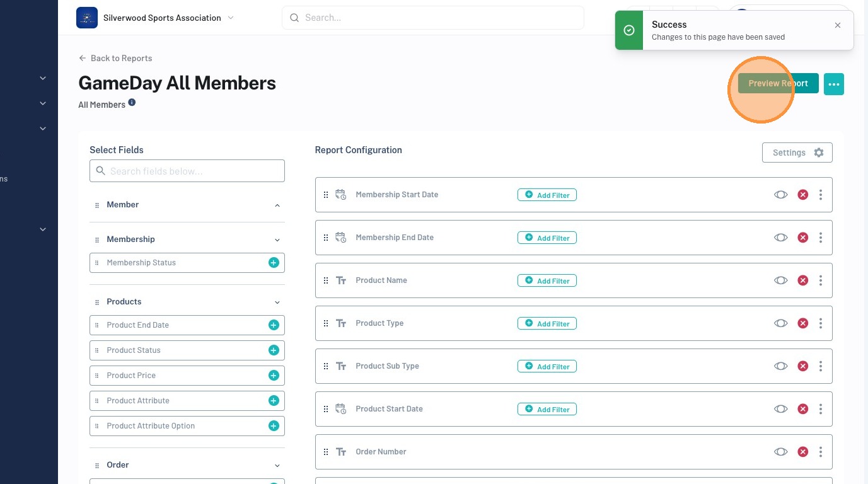The width and height of the screenshot is (868, 484).
Task: Remove the Membership Start Date field
Action: [802, 195]
